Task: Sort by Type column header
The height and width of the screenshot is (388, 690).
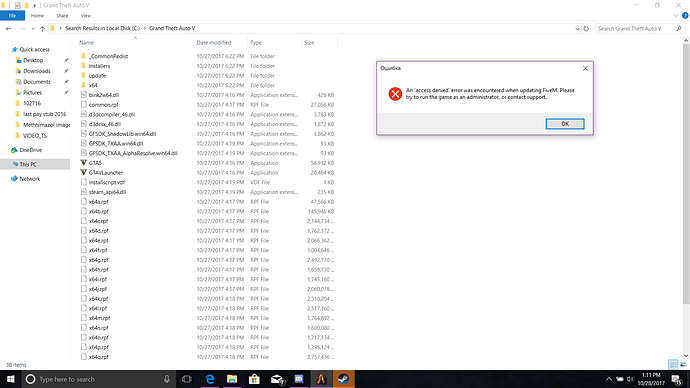Action: (256, 43)
